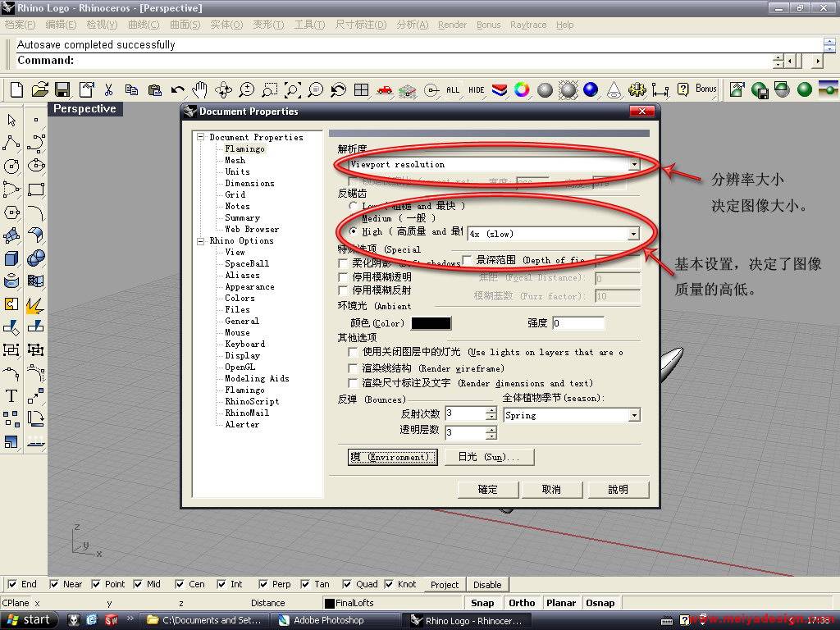Select the Low antialiasing radio button
Viewport: 840px width, 630px height.
353,205
